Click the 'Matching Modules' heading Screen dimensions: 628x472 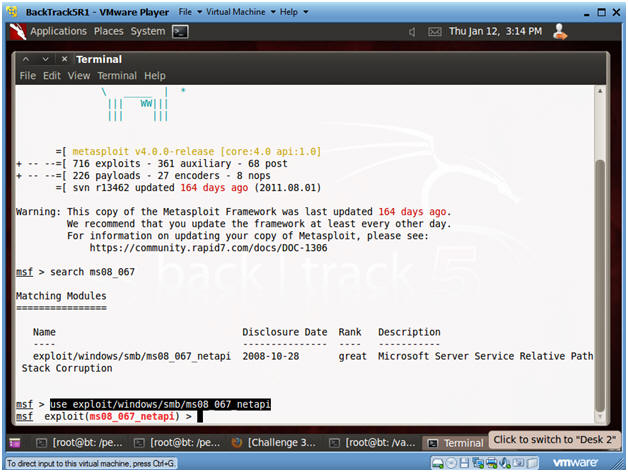coord(61,296)
